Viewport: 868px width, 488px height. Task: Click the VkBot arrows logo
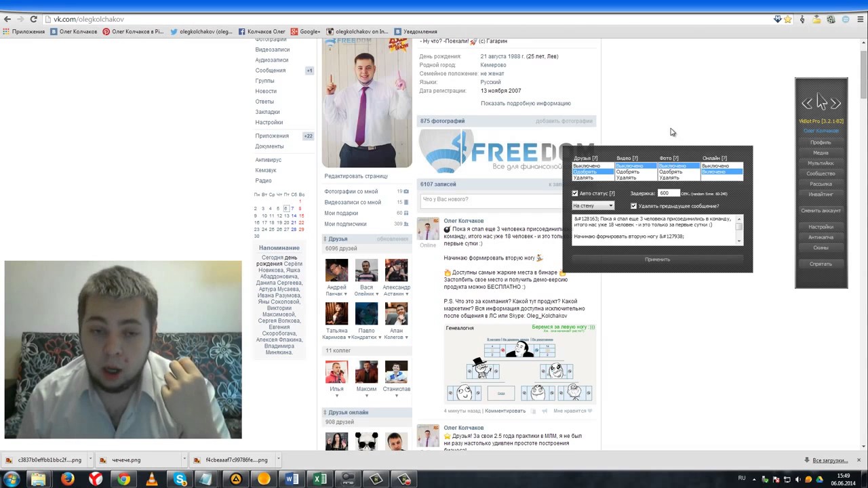click(821, 102)
